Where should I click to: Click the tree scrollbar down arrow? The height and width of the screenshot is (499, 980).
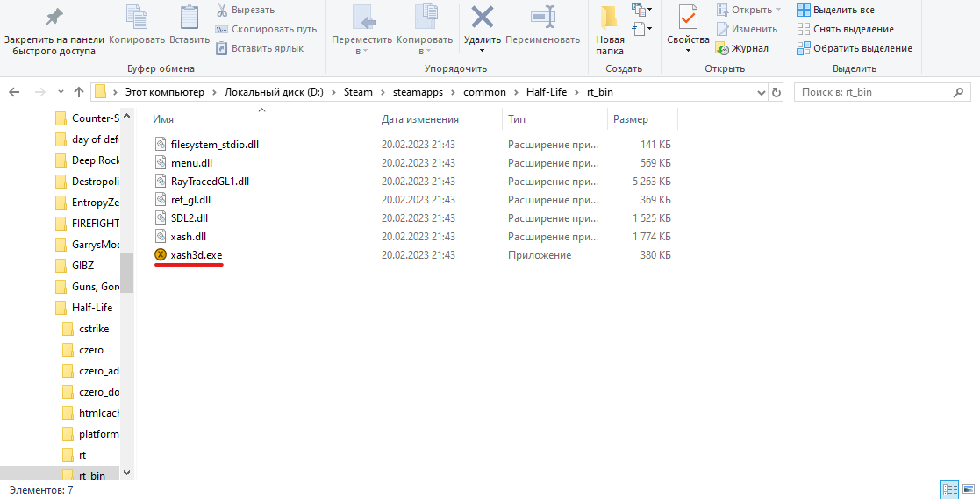pyautogui.click(x=127, y=473)
